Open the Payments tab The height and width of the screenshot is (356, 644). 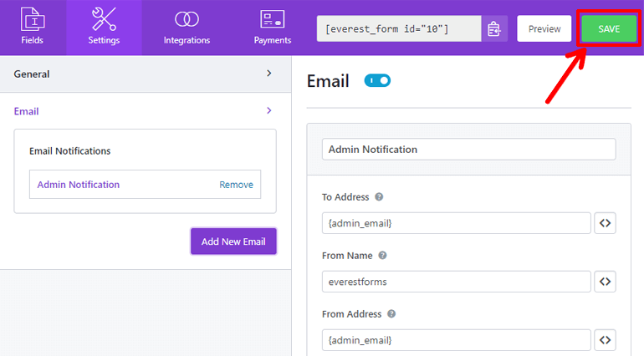[x=272, y=28]
